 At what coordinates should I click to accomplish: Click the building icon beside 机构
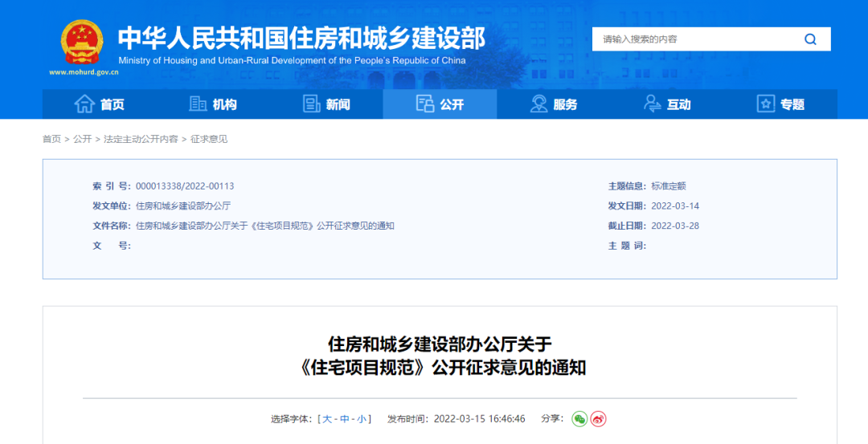(x=198, y=104)
